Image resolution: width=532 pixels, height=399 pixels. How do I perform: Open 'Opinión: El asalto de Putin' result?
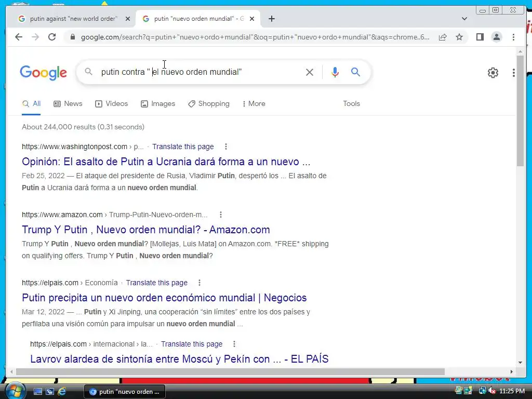point(166,162)
